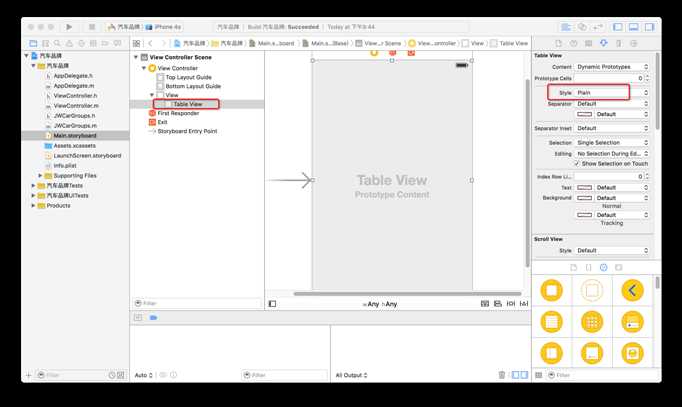
Task: Toggle the Navigator panel visibility
Action: (618, 27)
